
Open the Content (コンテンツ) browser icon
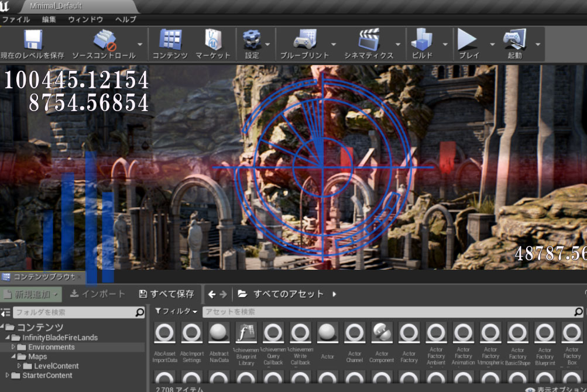point(170,40)
